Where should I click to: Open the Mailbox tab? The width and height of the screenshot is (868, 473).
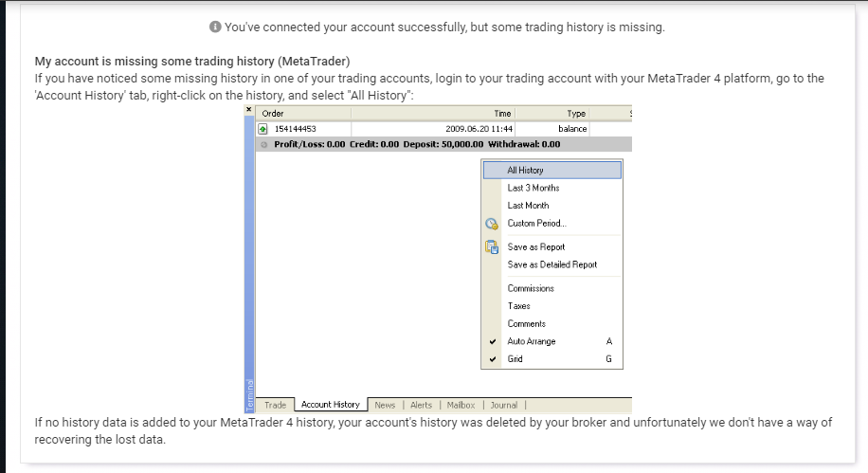[461, 405]
